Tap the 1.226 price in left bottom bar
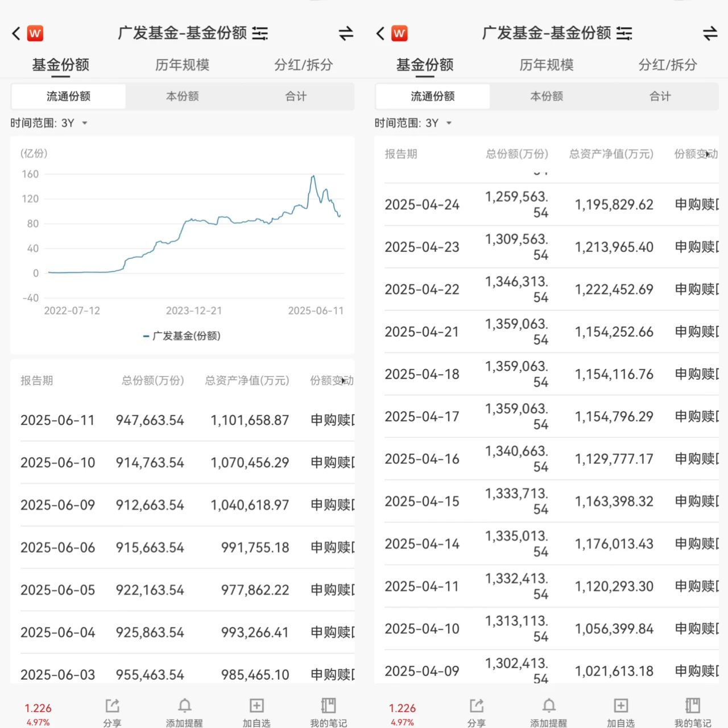This screenshot has width=728, height=728. click(x=38, y=708)
